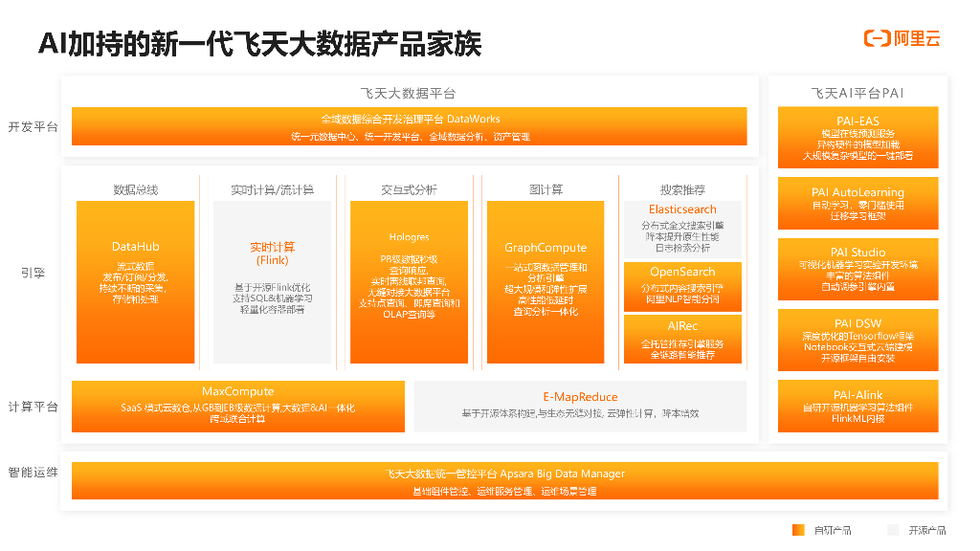Click the Alibaba Cloud logo
This screenshot has height=551, width=980.
902,38
